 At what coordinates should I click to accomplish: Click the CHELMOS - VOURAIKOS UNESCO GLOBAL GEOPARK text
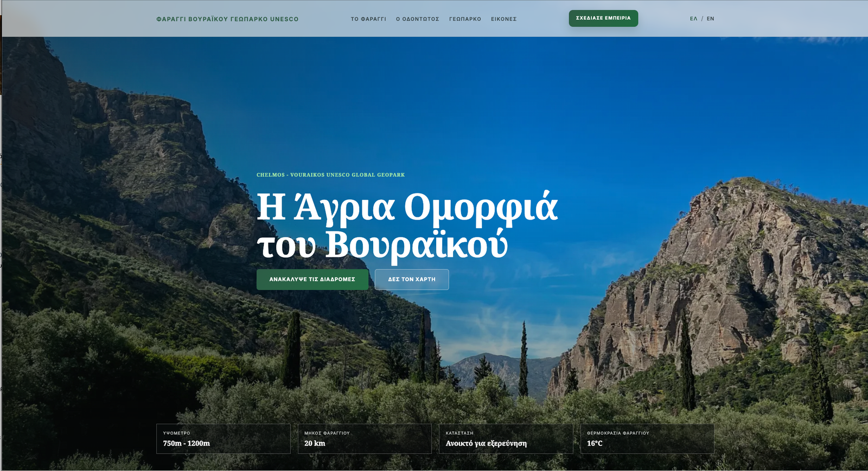coord(331,175)
